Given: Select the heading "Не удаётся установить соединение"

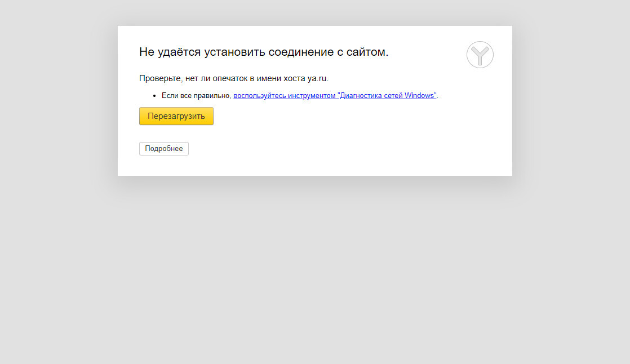Looking at the screenshot, I should click(237, 52).
